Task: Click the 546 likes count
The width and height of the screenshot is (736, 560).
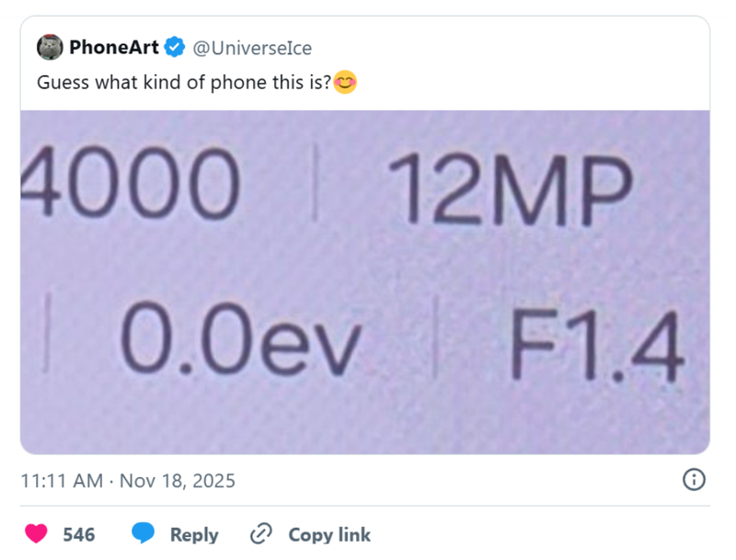Action: pyautogui.click(x=79, y=534)
